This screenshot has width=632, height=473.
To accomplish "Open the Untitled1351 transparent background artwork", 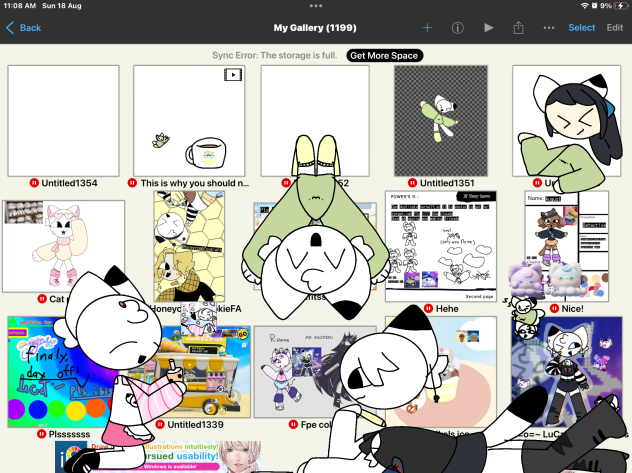I will tap(440, 120).
